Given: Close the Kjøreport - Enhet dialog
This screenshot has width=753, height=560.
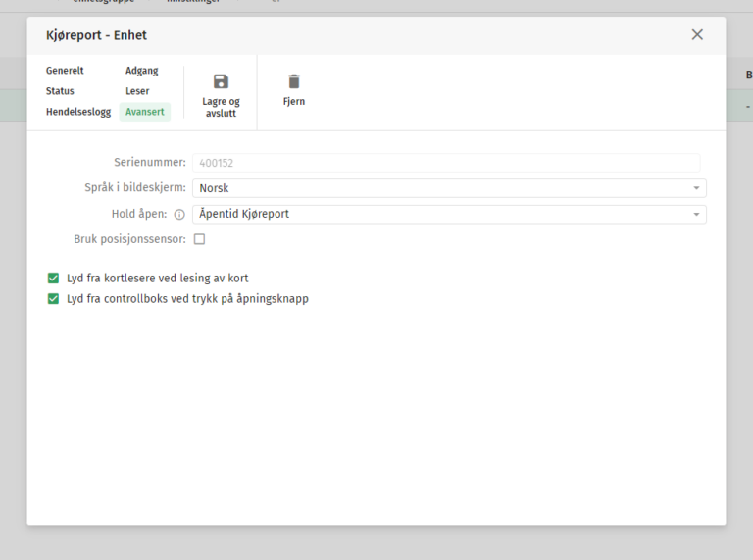Looking at the screenshot, I should pyautogui.click(x=697, y=34).
